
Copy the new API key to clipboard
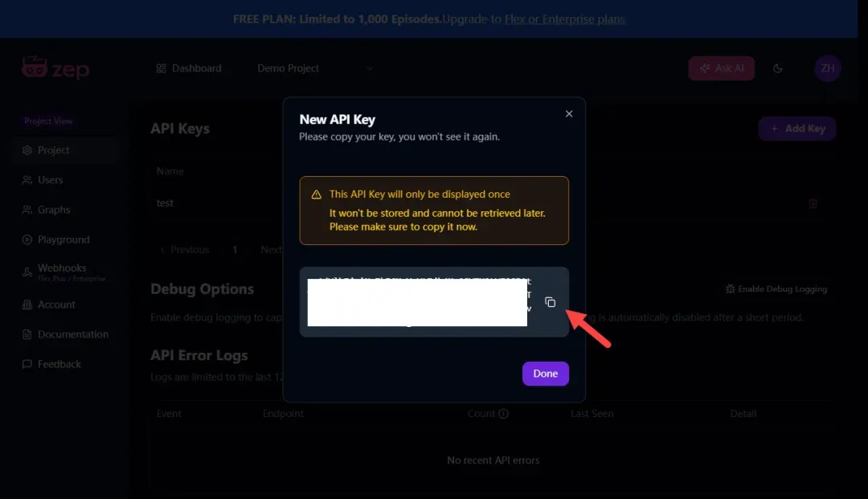[550, 302]
